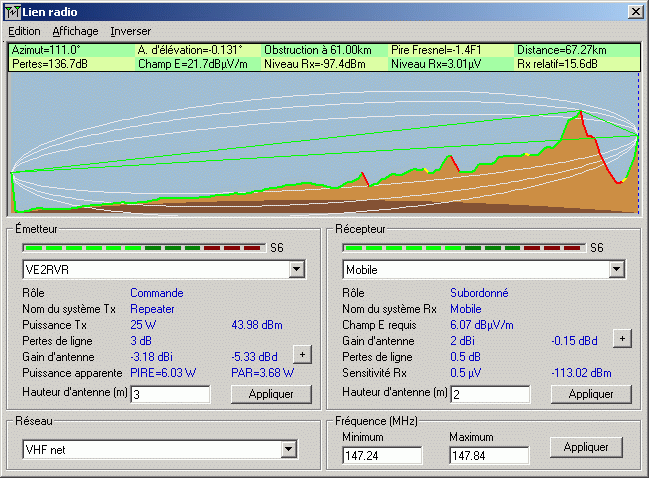Expand the VE2RVR transmitter dropdown
This screenshot has height=478, width=649.
pyautogui.click(x=296, y=269)
